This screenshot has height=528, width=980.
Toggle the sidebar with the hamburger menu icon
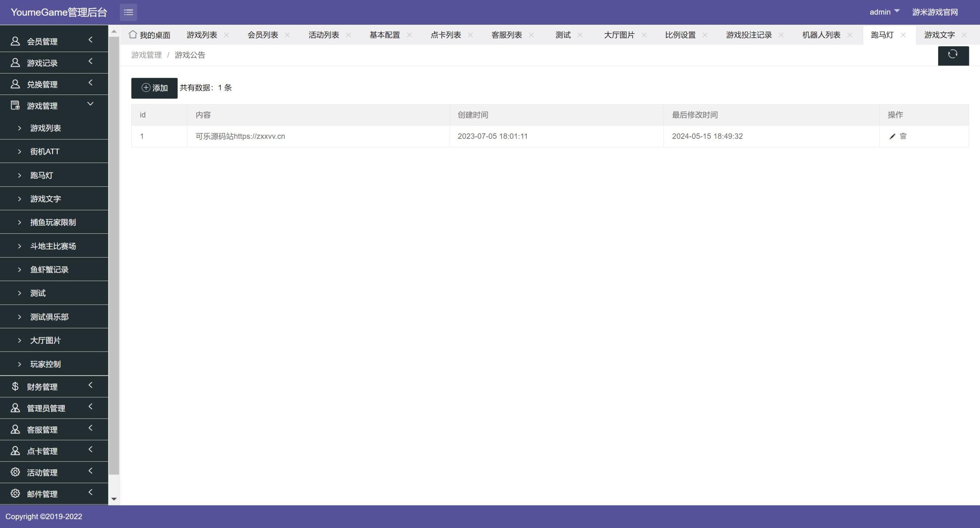point(128,12)
